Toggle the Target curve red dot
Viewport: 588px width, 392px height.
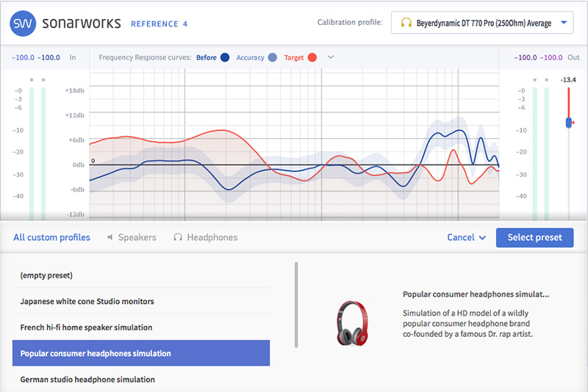tap(312, 57)
